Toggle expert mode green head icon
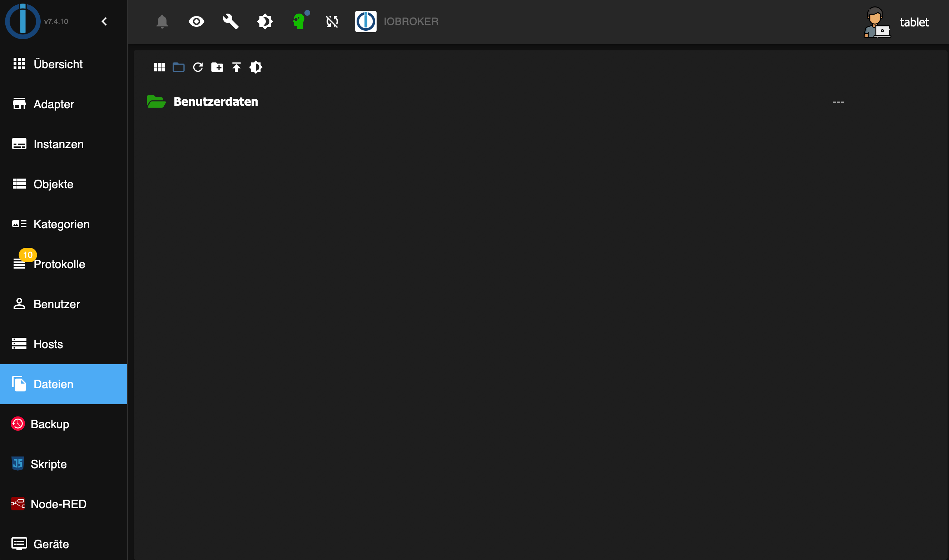The width and height of the screenshot is (949, 560). [x=299, y=21]
